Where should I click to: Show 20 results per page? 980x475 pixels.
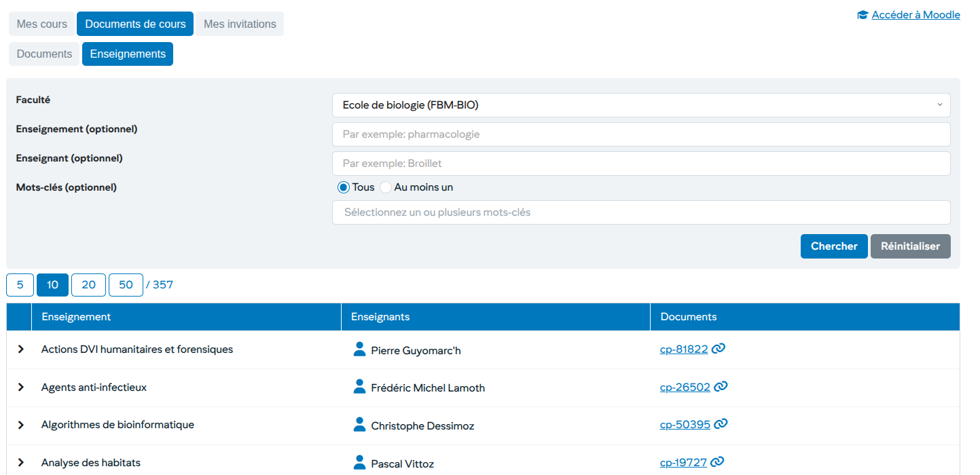coord(88,285)
